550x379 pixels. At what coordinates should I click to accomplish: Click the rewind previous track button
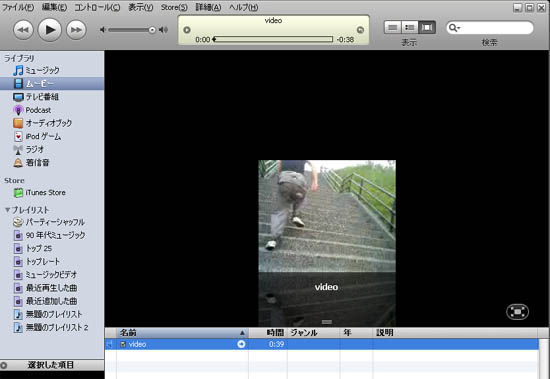(23, 30)
